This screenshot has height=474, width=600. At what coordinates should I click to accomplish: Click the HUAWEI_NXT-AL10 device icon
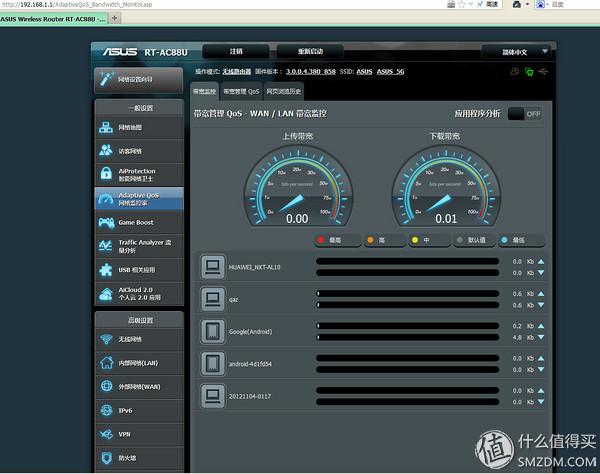pos(211,267)
